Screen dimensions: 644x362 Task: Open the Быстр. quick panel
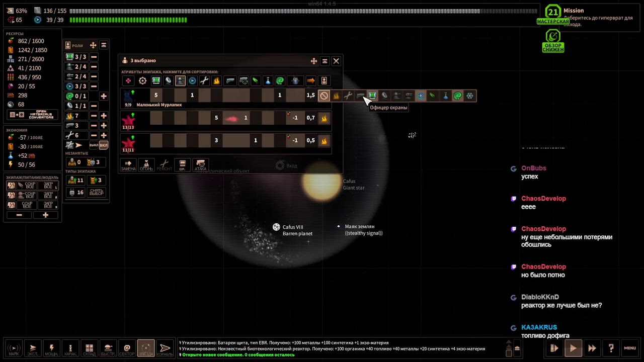point(108,348)
